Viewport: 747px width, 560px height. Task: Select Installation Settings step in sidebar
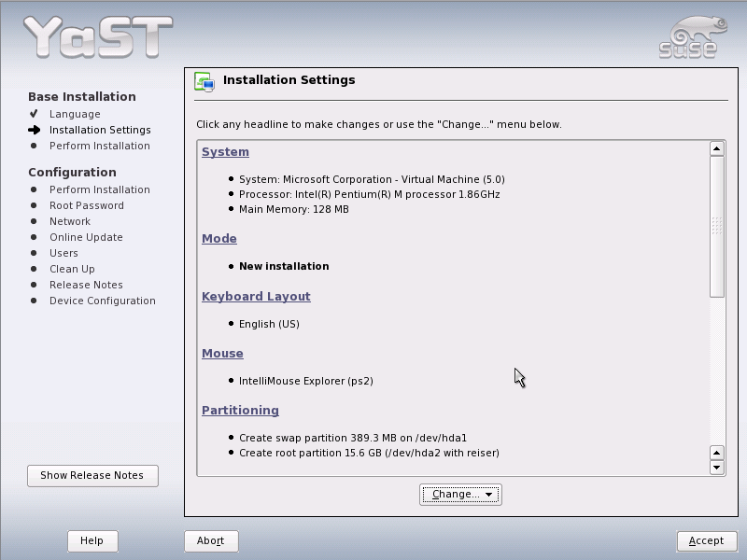100,130
